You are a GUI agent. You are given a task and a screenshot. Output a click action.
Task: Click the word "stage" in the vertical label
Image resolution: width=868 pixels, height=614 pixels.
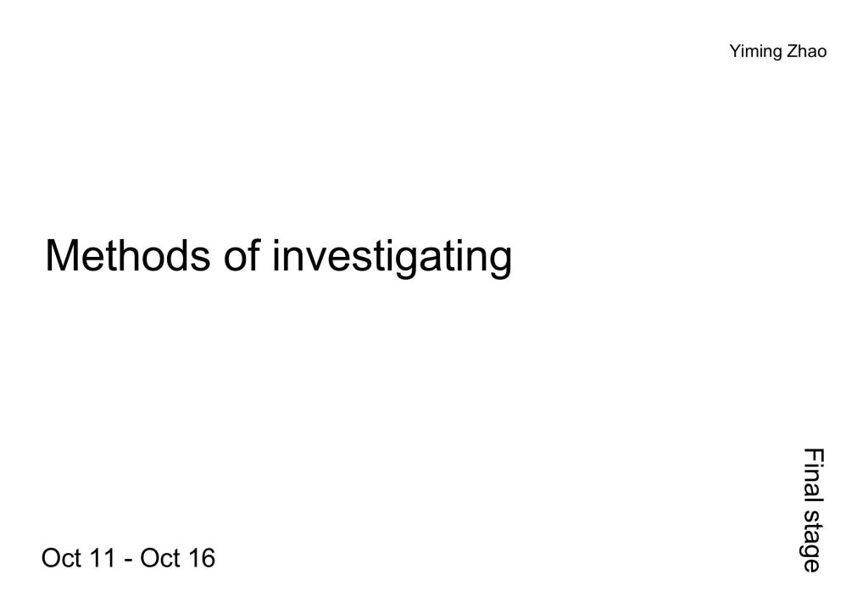pos(812,540)
